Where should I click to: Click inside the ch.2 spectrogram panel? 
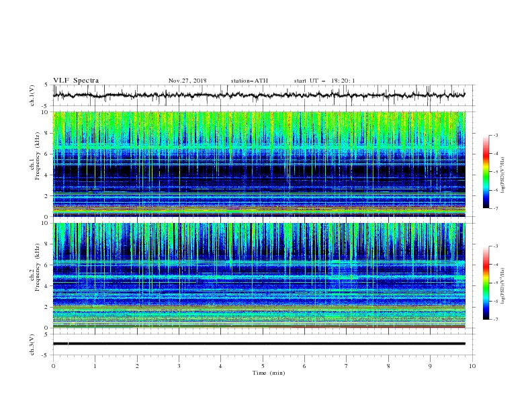[x=259, y=275]
